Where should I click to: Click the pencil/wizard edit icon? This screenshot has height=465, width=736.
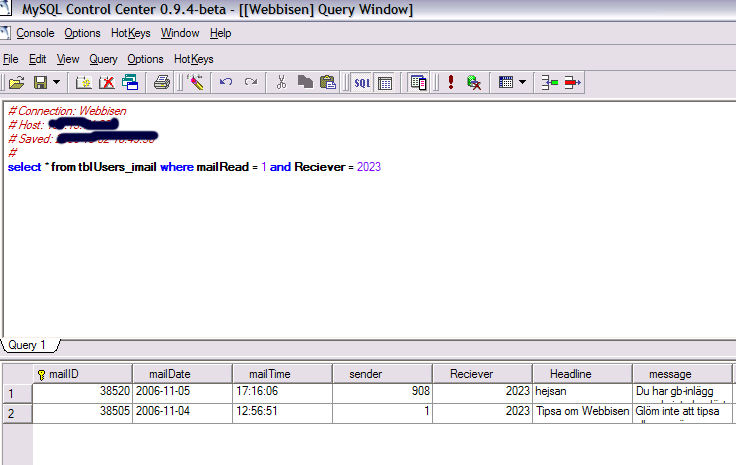click(196, 83)
